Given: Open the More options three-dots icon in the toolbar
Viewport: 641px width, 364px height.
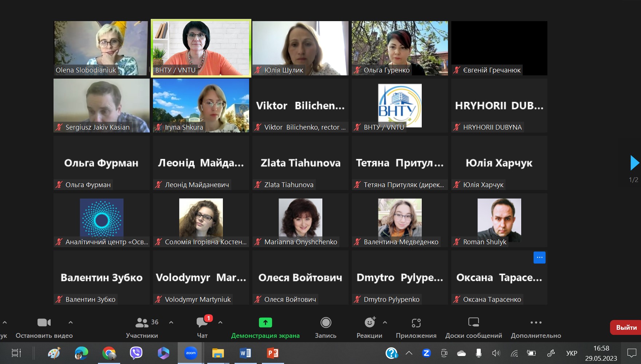Looking at the screenshot, I should [x=536, y=323].
